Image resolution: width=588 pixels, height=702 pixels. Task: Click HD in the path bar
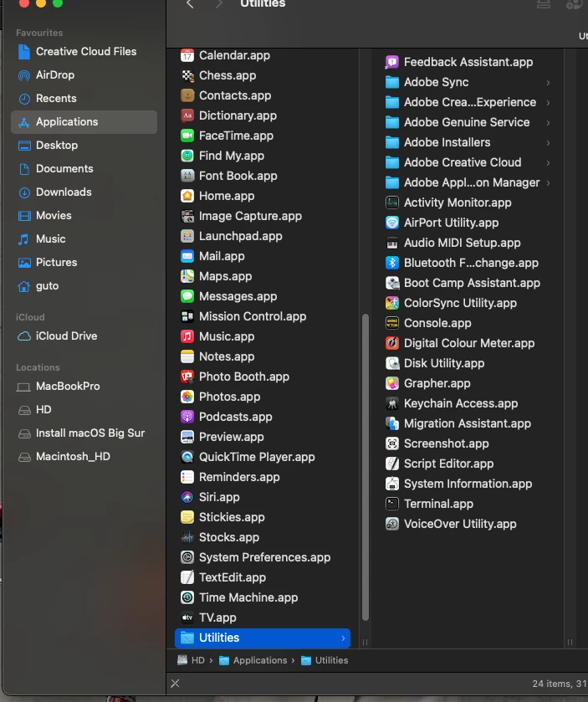191,660
